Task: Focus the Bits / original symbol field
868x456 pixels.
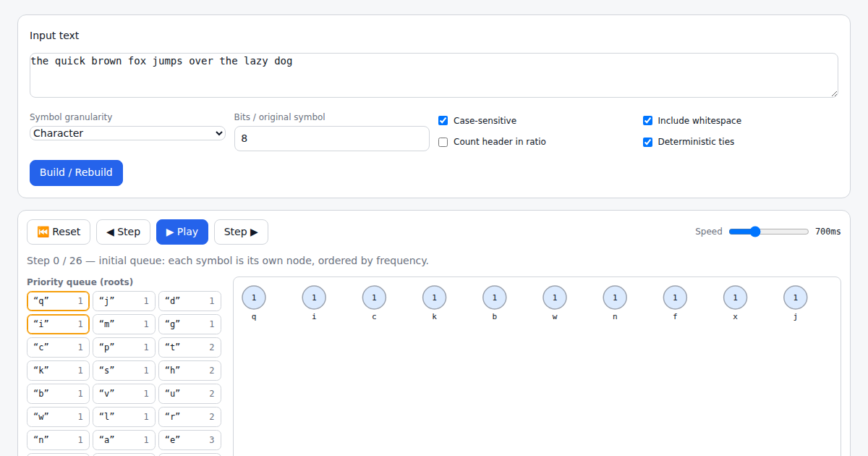Action: pos(332,138)
